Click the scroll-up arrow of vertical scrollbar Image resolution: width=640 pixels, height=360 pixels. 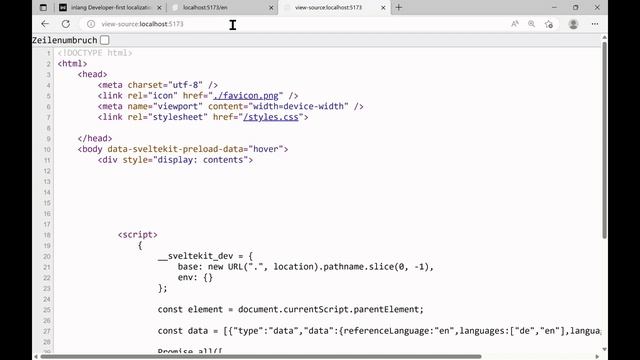click(604, 38)
